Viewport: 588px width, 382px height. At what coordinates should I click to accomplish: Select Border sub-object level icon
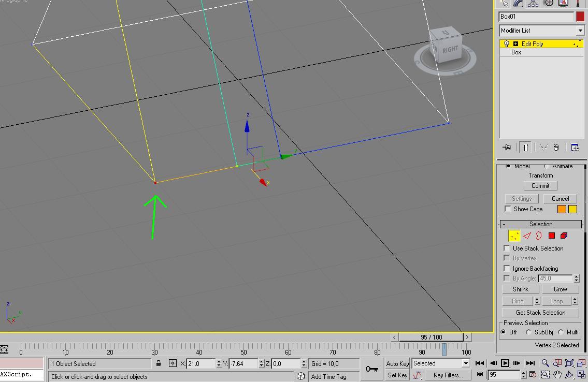pos(539,236)
